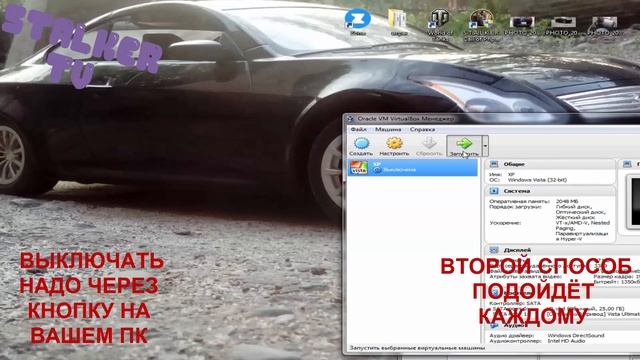Click the 'Windows DirectSound' audio driver value

click(x=576, y=336)
